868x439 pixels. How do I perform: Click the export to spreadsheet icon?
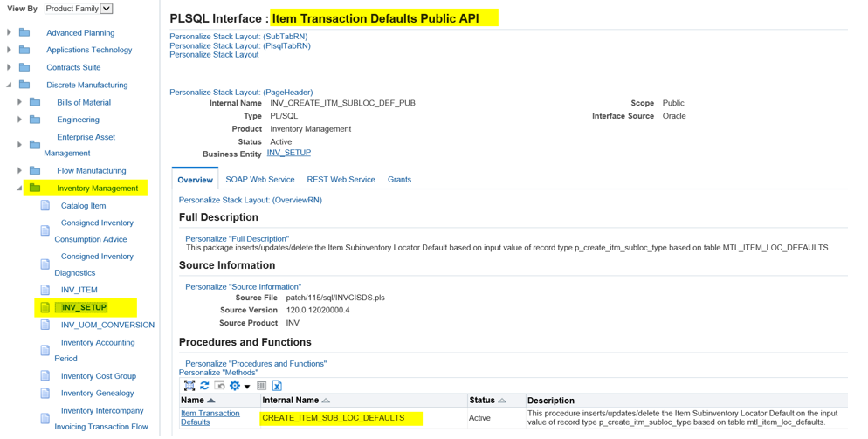(277, 386)
